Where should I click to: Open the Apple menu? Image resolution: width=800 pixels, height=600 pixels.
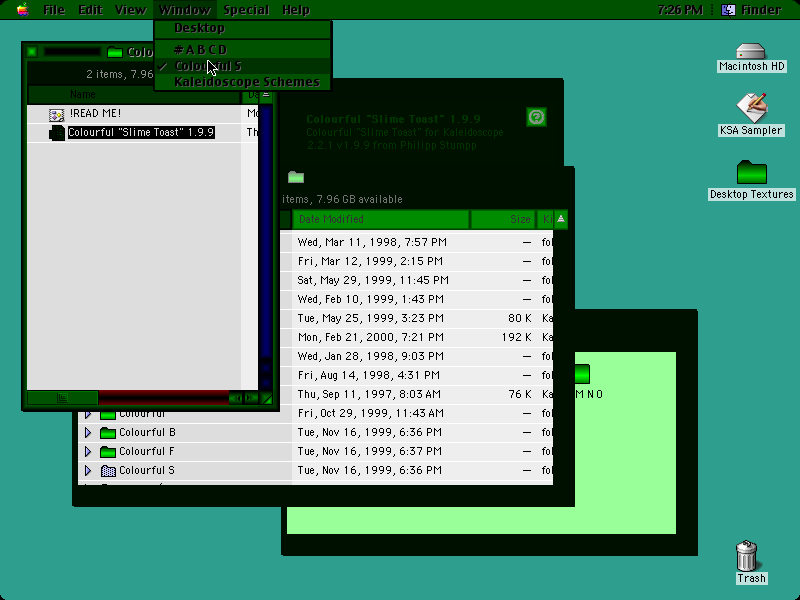click(x=22, y=10)
